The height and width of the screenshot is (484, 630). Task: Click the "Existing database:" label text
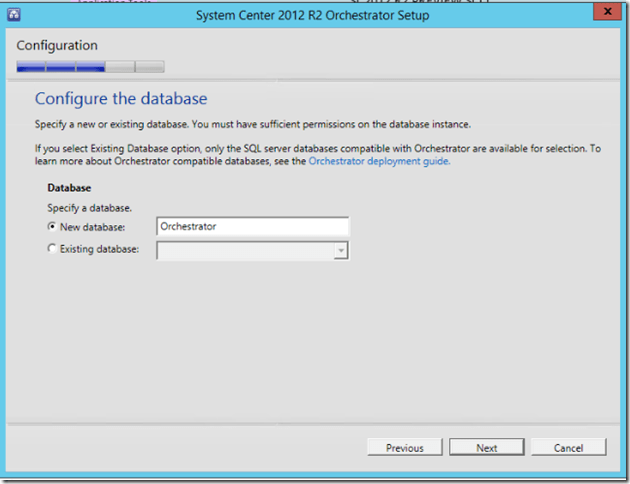100,249
